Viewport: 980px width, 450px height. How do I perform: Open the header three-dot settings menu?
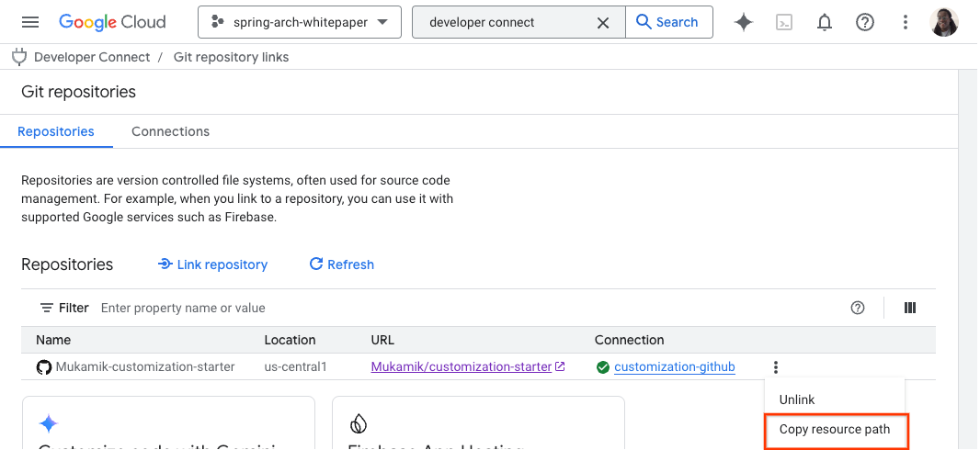coord(906,23)
